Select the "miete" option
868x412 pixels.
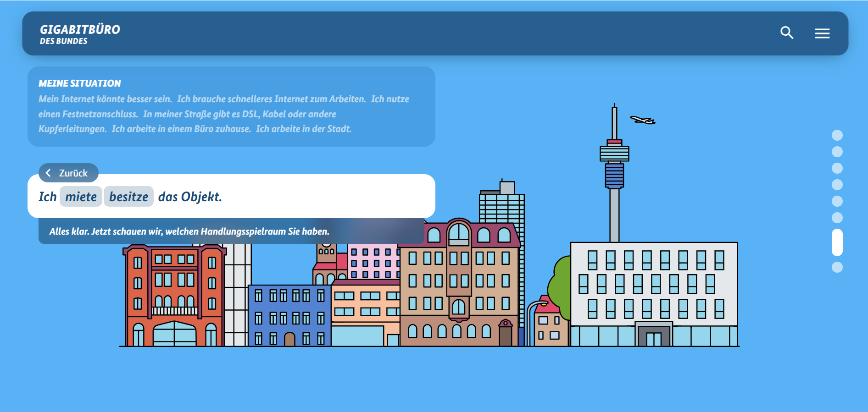[81, 197]
